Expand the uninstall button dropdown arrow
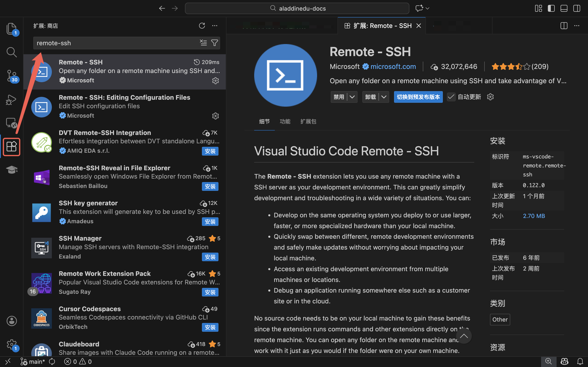 (384, 97)
